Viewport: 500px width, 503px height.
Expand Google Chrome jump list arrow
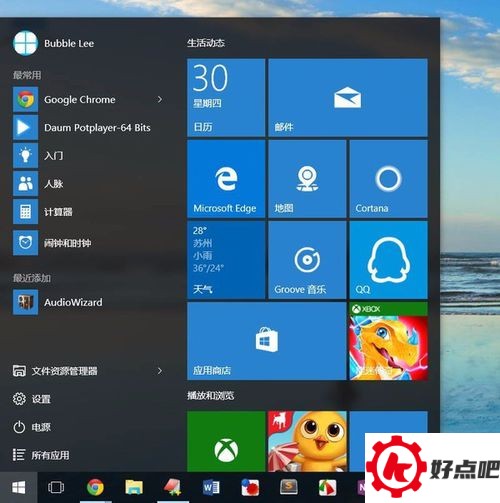pyautogui.click(x=160, y=99)
